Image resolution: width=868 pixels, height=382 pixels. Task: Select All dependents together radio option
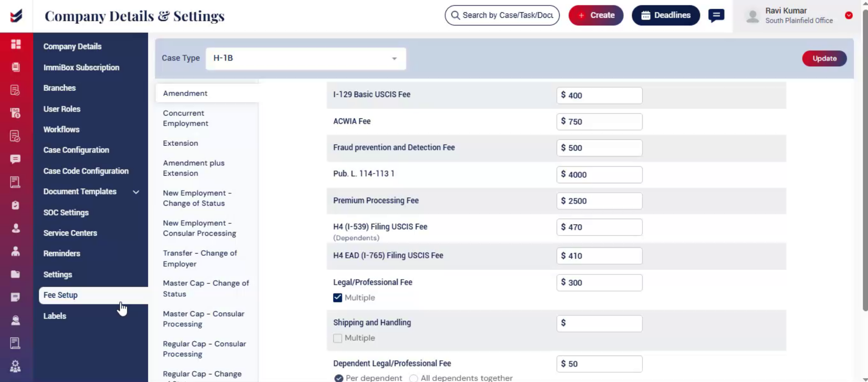413,378
